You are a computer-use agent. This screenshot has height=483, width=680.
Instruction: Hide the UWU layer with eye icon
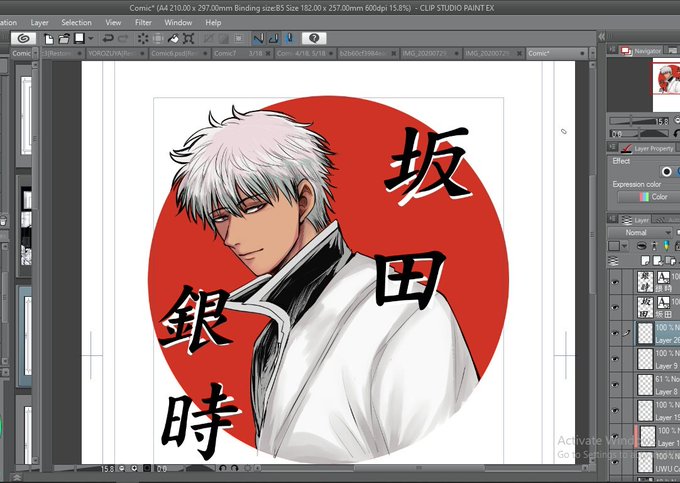click(615, 462)
